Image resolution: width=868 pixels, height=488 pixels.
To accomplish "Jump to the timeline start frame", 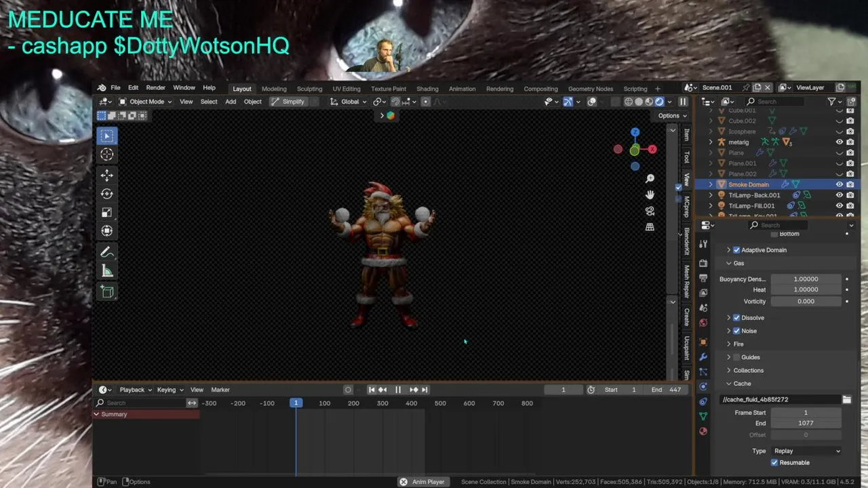I will click(372, 390).
